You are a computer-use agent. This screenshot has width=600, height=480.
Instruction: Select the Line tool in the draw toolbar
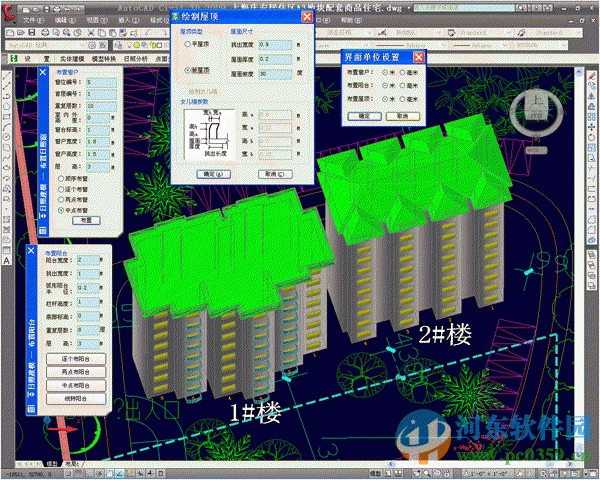click(x=7, y=75)
